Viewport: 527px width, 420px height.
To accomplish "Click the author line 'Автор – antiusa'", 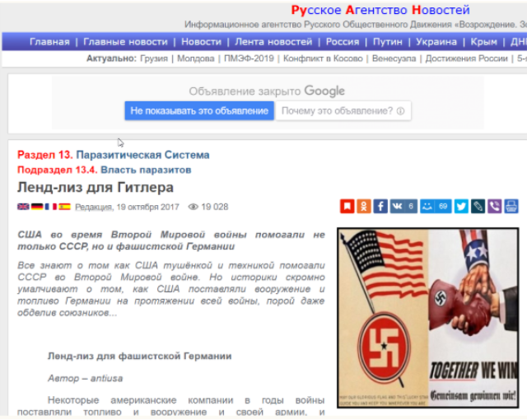I will tap(85, 378).
